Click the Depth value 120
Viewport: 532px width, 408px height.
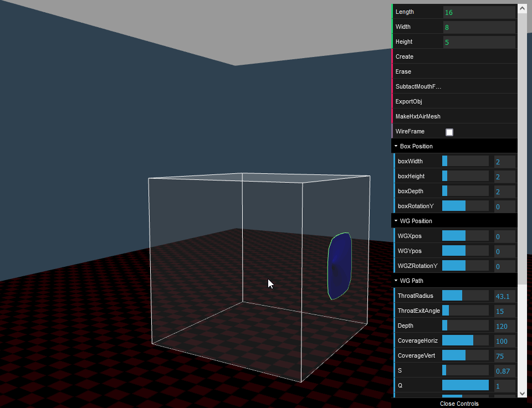[x=504, y=326]
